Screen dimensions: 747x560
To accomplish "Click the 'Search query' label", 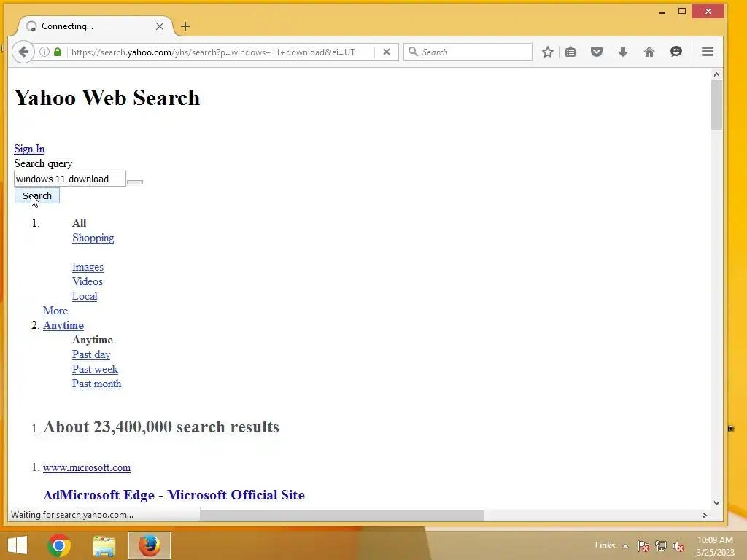I will point(43,164).
